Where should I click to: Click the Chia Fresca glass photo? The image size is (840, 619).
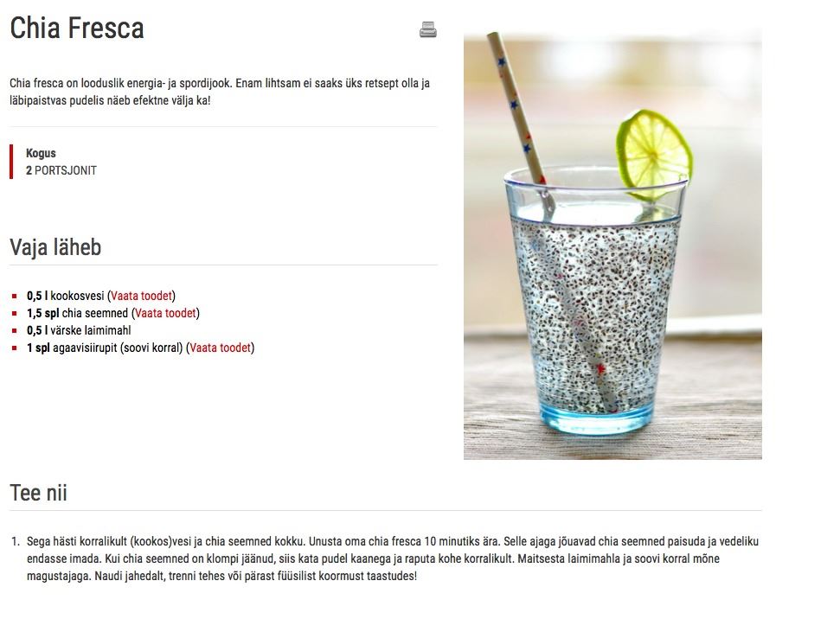612,246
